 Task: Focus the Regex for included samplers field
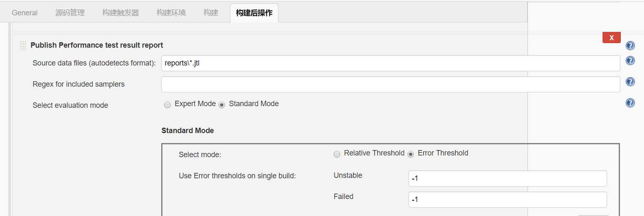coord(390,84)
